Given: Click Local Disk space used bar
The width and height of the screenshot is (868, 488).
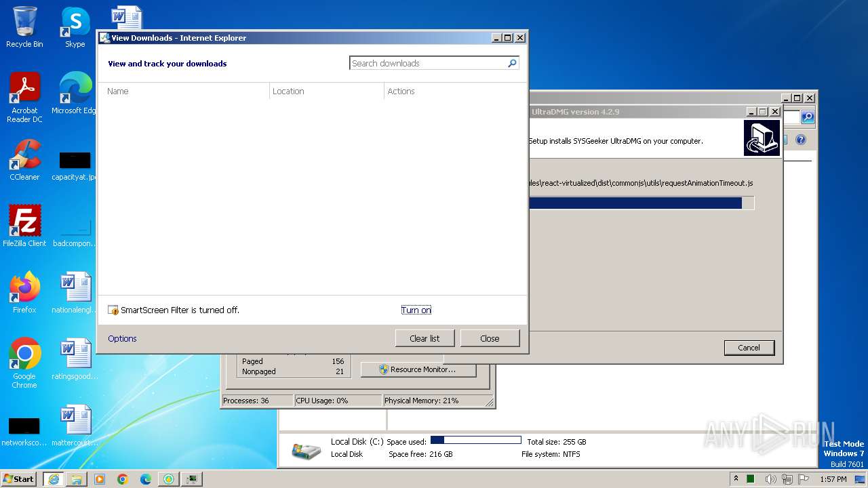Looking at the screenshot, I should click(475, 441).
